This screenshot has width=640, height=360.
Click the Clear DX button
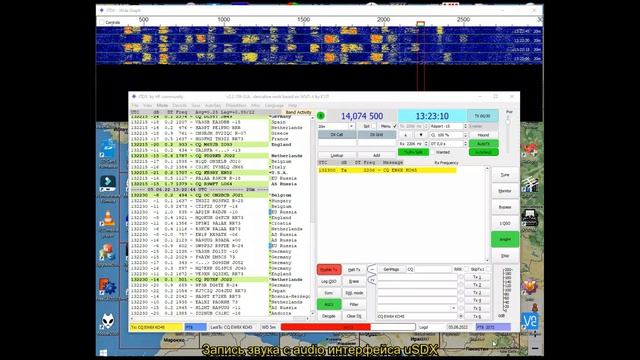tap(354, 316)
